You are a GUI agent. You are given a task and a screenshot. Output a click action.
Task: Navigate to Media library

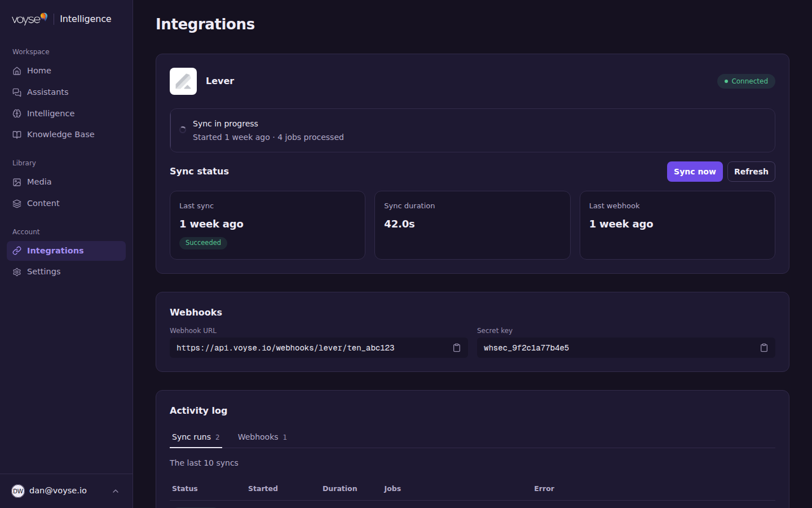click(66, 182)
